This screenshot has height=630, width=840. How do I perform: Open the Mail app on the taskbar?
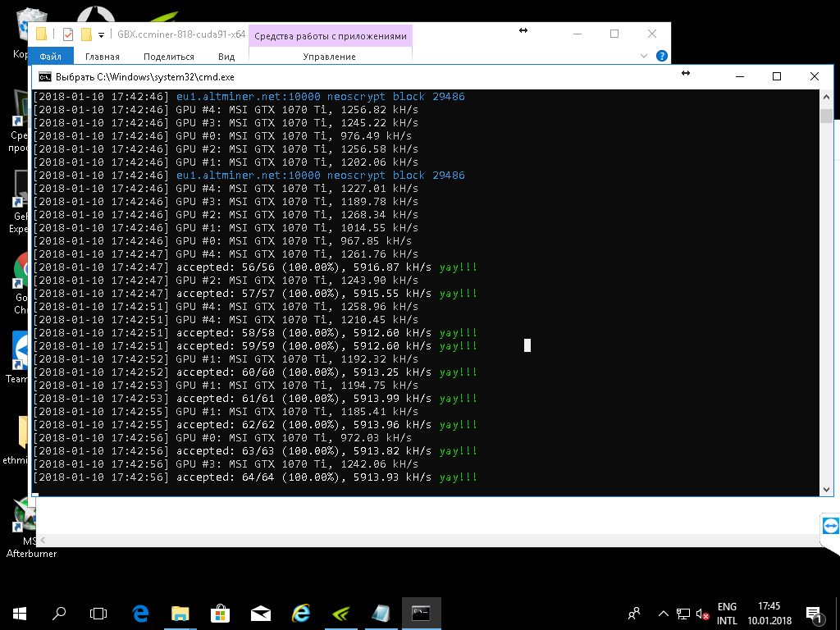click(x=260, y=614)
